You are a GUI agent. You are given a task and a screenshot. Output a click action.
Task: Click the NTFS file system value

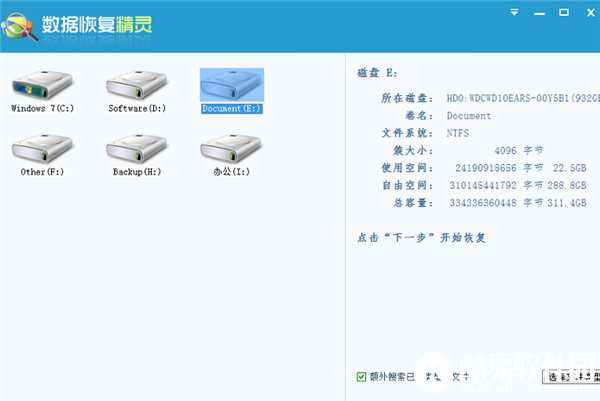point(458,133)
